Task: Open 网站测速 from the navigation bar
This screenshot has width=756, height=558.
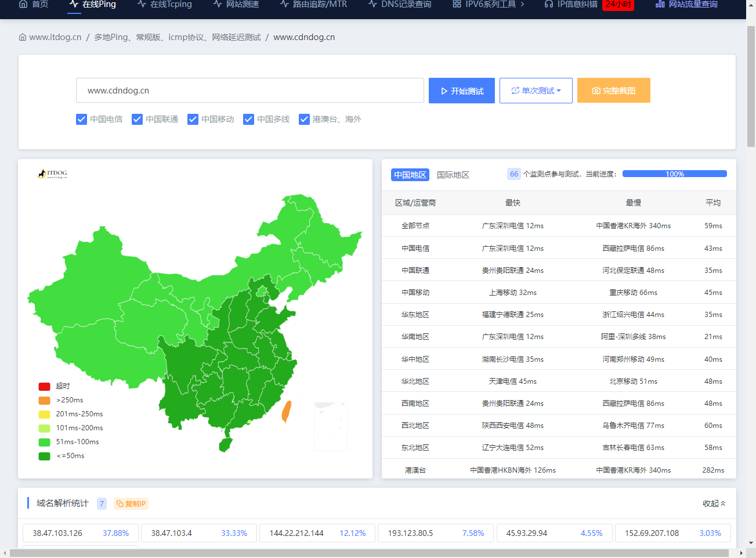Action: click(236, 4)
